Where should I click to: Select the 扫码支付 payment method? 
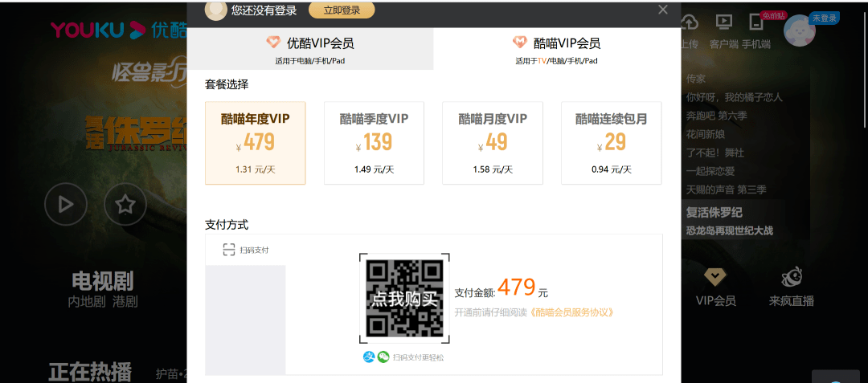click(x=246, y=250)
